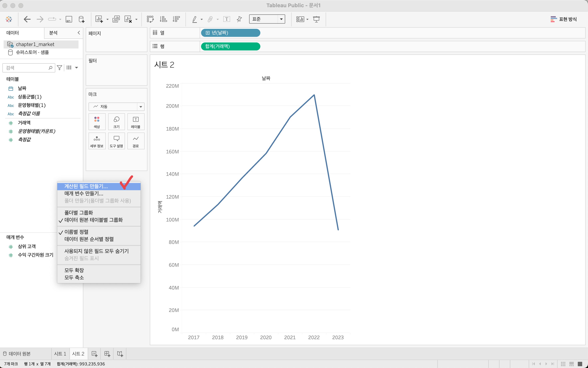This screenshot has height=368, width=588.
Task: Collapse the data pane with chevron
Action: (79, 33)
